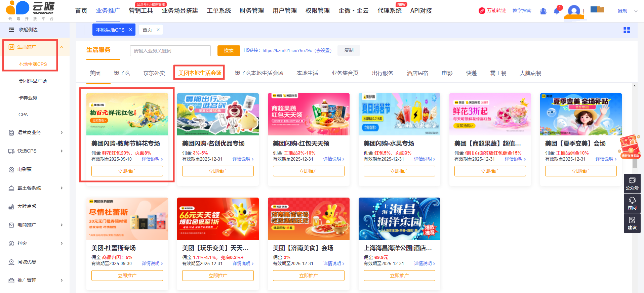Open the 教学指南 link

pos(522,11)
